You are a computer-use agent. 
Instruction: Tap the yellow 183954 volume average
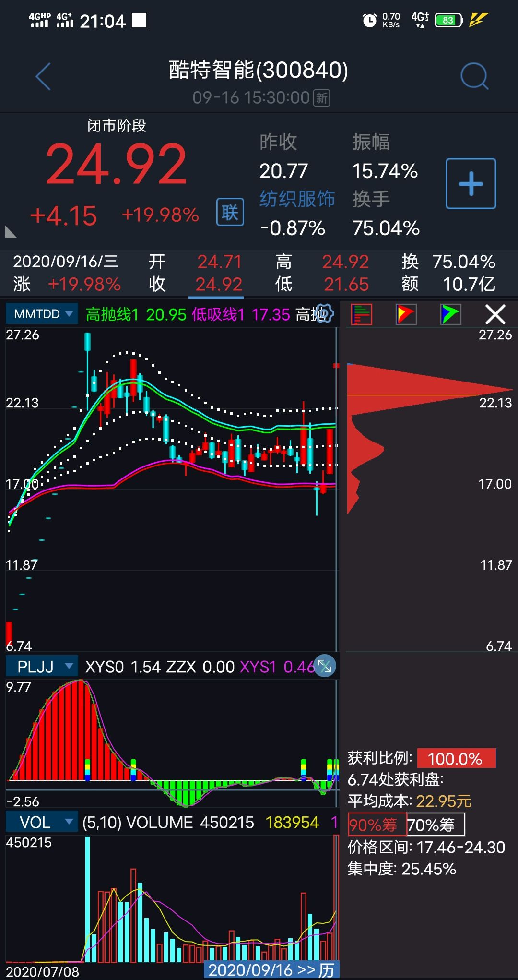[292, 823]
